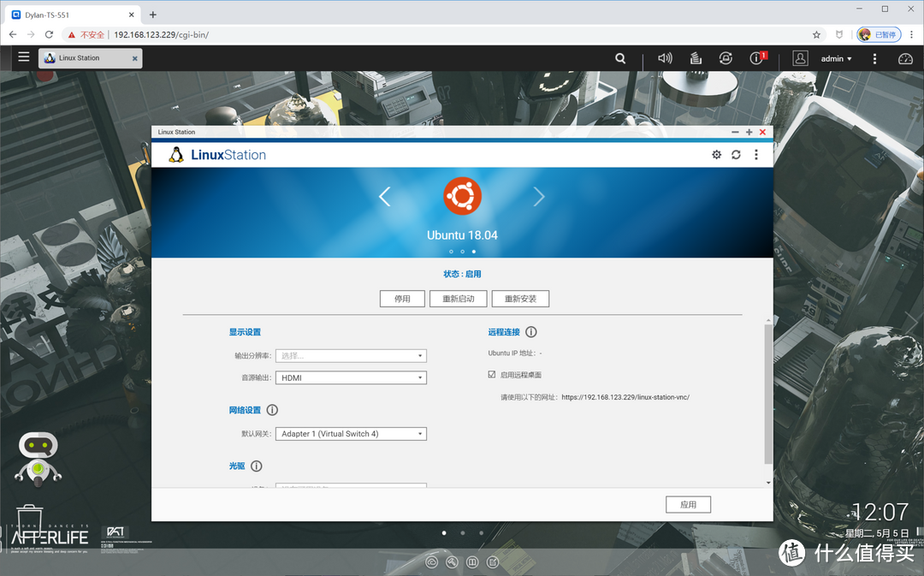Screen dimensions: 924x576
Task: Click the info icon next to 网络设置
Action: pos(272,410)
